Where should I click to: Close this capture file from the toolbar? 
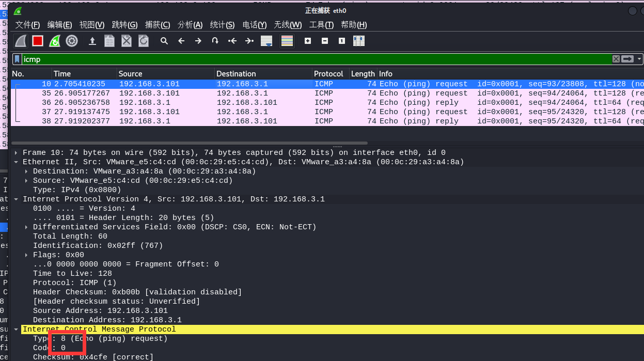(127, 41)
